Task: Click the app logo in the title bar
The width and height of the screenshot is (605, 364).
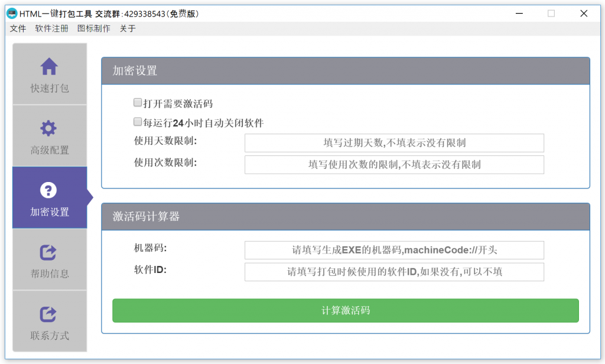Action: coord(12,13)
